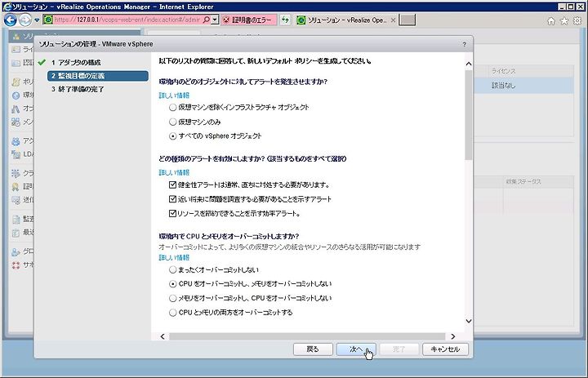Open 詳しい情報 link under alert objects question
The image size is (588, 378).
pyautogui.click(x=174, y=96)
